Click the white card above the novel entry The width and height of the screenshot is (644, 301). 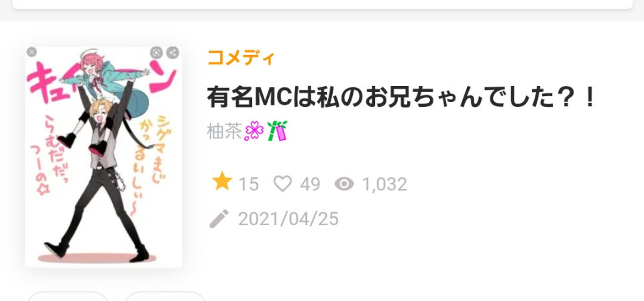[323, 4]
